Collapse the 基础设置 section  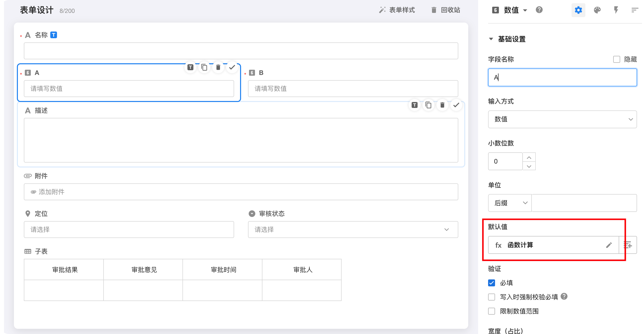[491, 39]
